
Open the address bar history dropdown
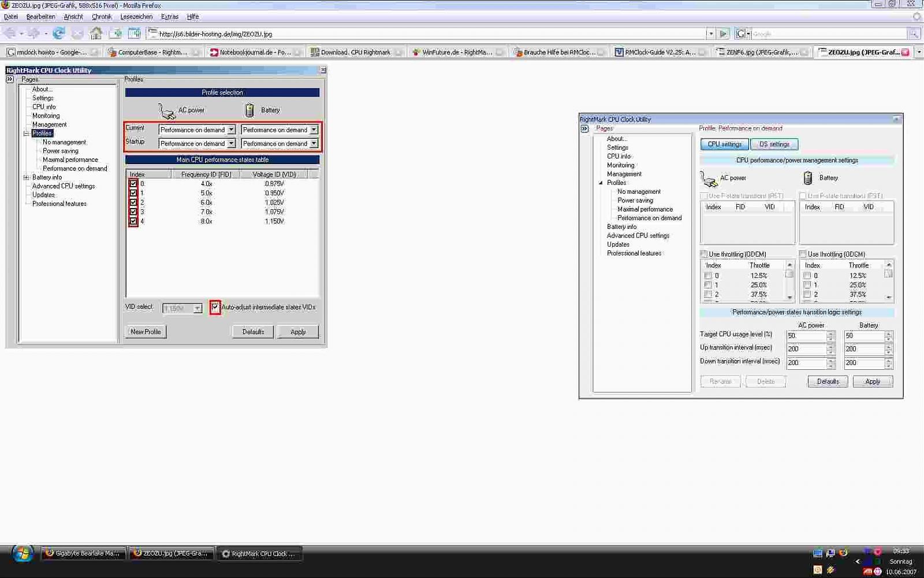[711, 34]
